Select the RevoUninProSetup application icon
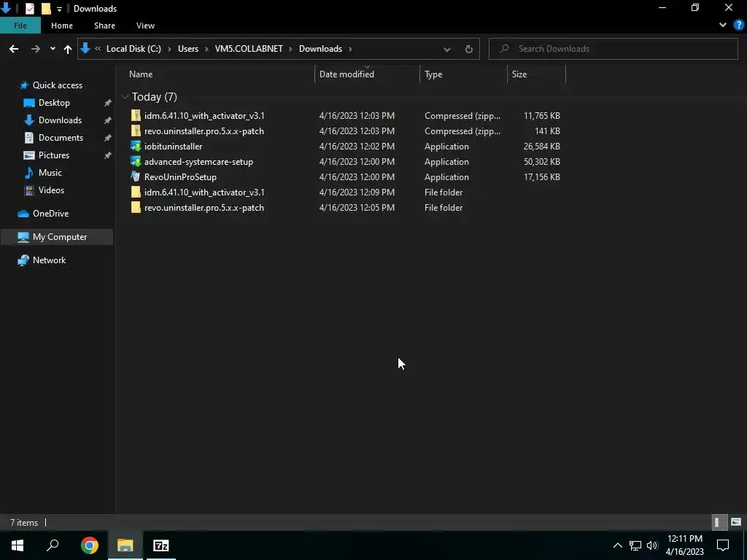Image resolution: width=747 pixels, height=560 pixels. click(136, 176)
